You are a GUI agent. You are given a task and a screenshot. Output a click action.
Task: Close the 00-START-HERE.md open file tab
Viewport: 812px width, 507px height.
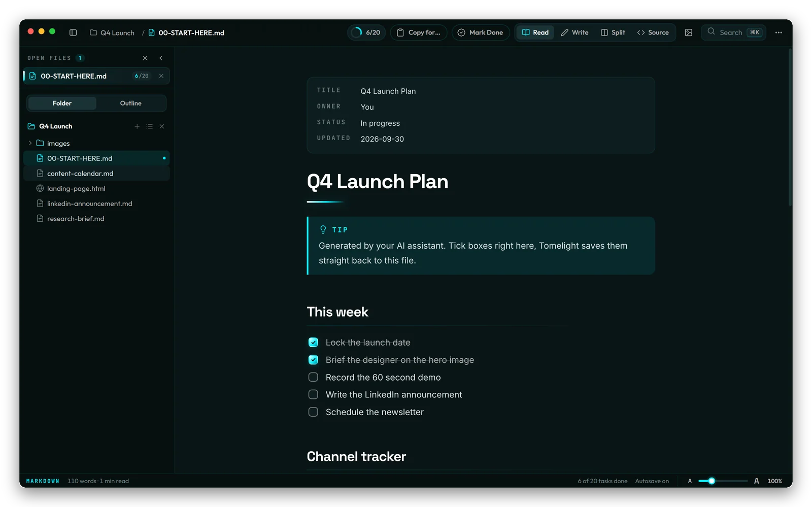(161, 76)
